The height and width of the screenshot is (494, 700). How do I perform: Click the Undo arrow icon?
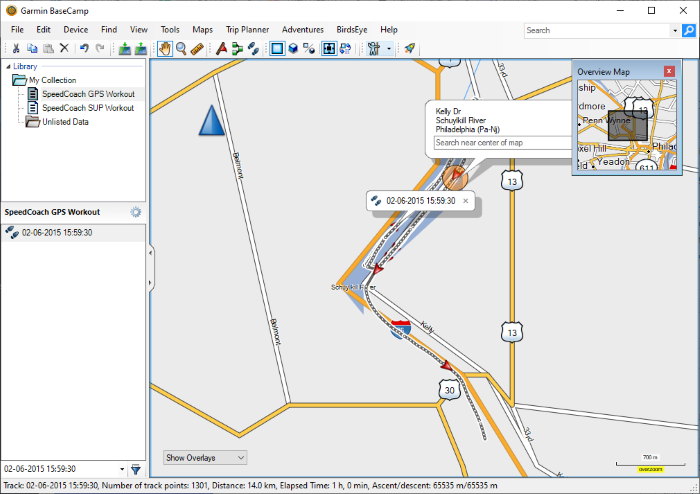click(x=84, y=48)
